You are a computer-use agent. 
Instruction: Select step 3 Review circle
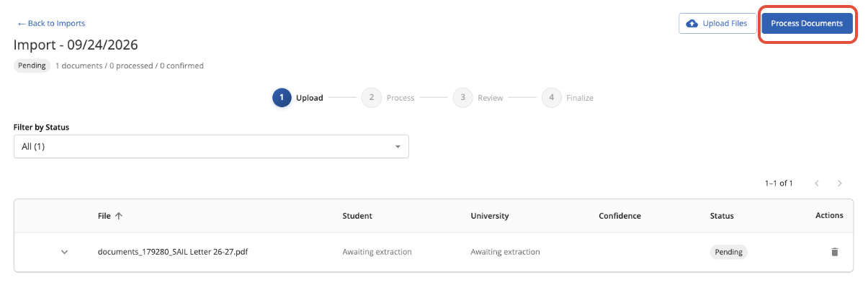pos(462,98)
